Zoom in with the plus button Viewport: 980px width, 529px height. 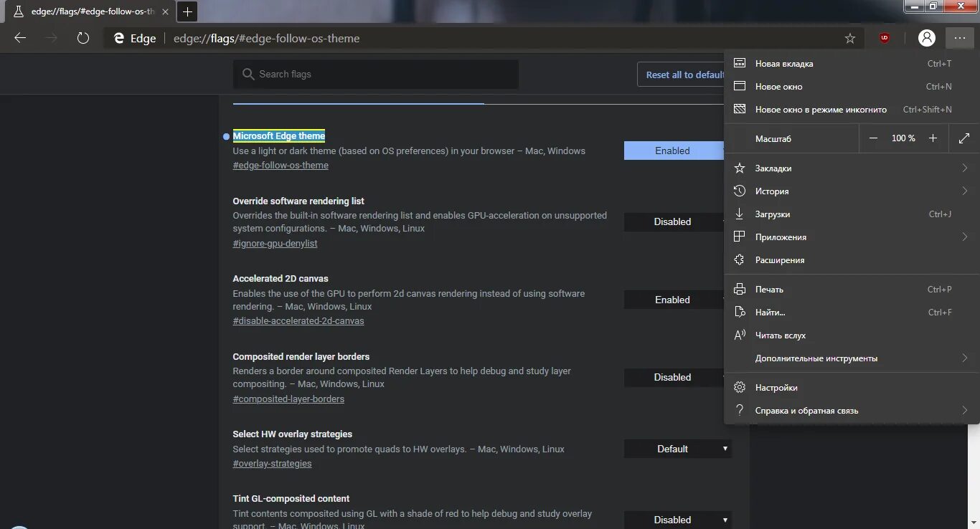pos(933,138)
